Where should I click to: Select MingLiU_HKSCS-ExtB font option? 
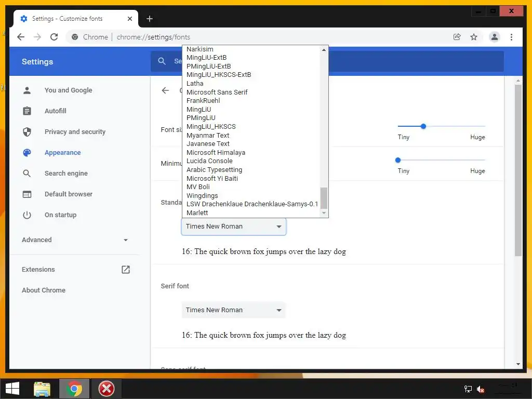(251, 75)
